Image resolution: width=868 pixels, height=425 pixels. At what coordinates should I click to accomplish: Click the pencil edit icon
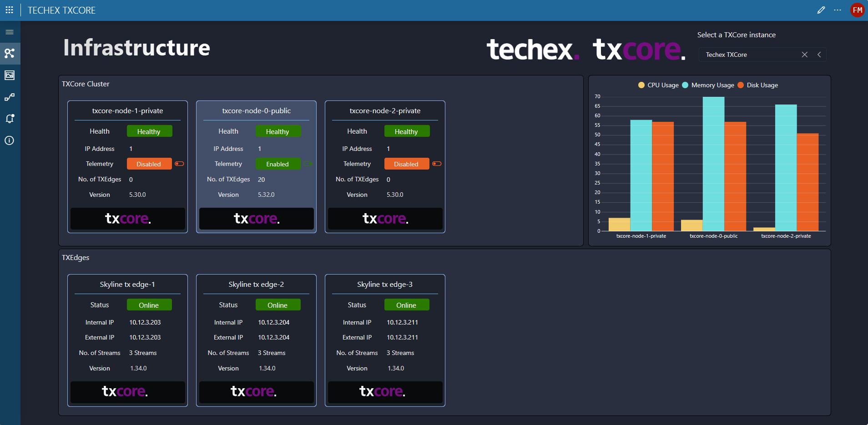point(821,10)
